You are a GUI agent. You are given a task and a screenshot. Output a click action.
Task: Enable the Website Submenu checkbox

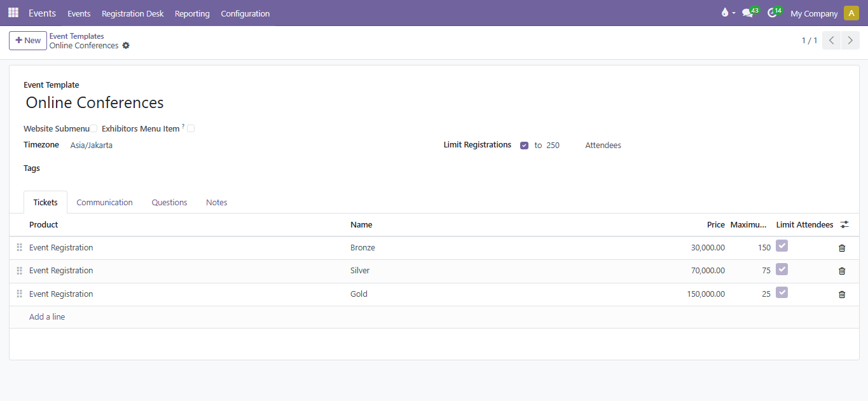[94, 128]
